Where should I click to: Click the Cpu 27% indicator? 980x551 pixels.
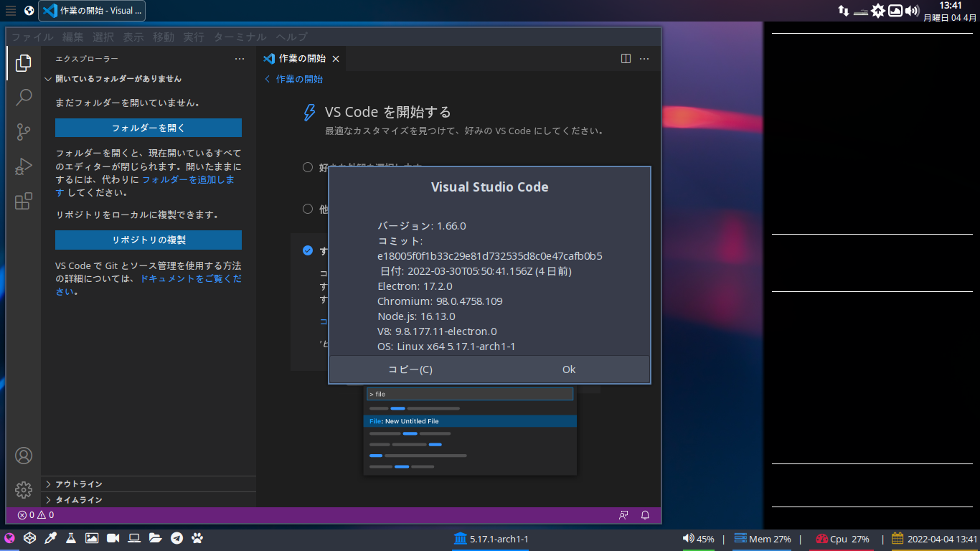842,539
